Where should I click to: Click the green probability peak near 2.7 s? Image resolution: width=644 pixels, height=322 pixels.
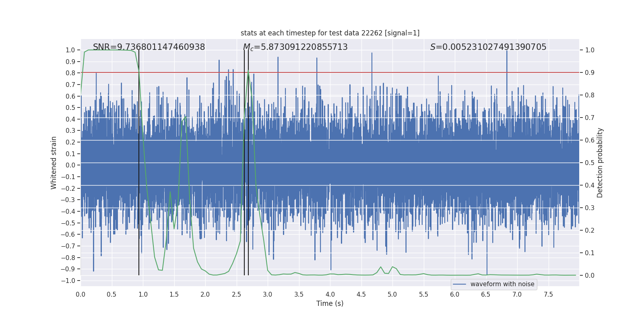click(x=248, y=71)
